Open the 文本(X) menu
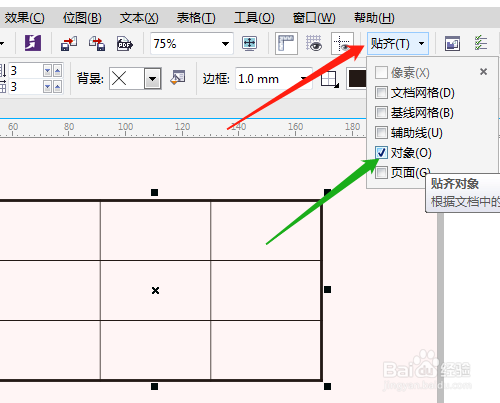This screenshot has height=403, width=500. coord(139,17)
